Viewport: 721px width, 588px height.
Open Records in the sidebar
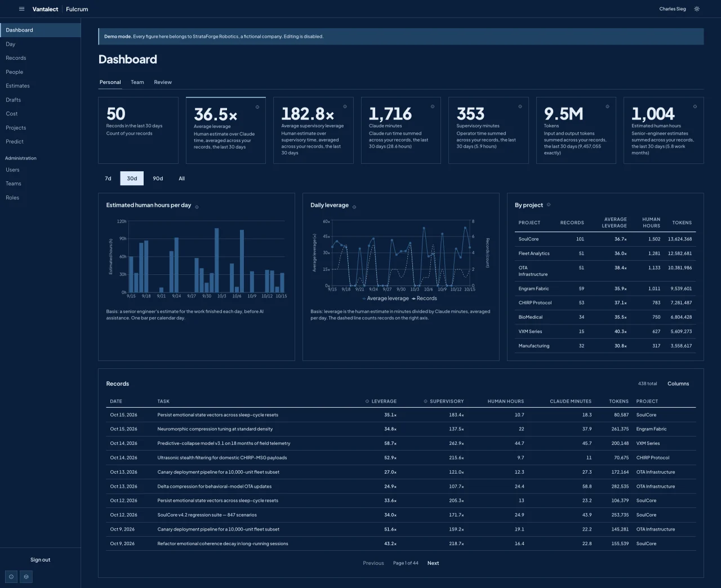pyautogui.click(x=41, y=58)
